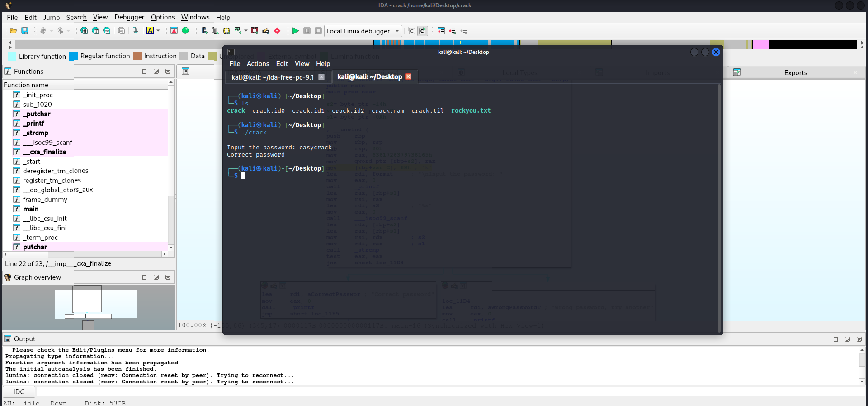Expand the dropdown arrow beside back icon
The height and width of the screenshot is (406, 868).
(x=51, y=31)
